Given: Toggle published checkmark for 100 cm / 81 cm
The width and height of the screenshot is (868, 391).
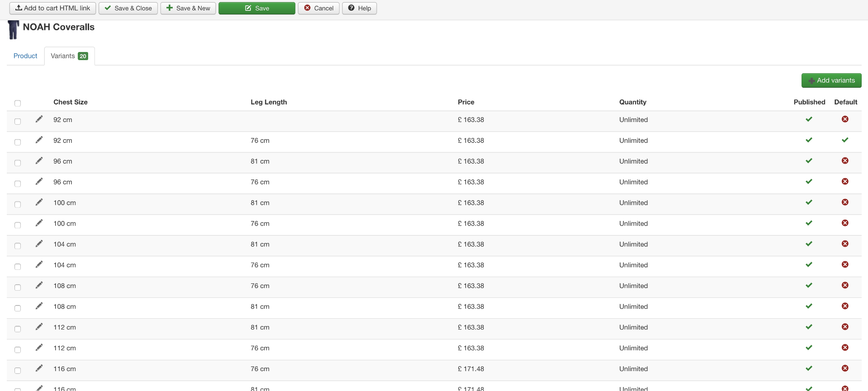Looking at the screenshot, I should 809,203.
